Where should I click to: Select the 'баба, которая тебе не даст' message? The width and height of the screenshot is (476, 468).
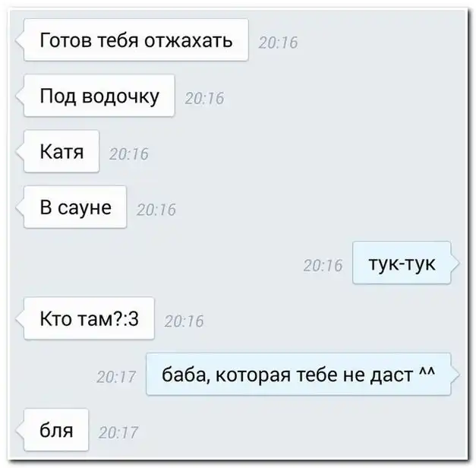coord(298,375)
